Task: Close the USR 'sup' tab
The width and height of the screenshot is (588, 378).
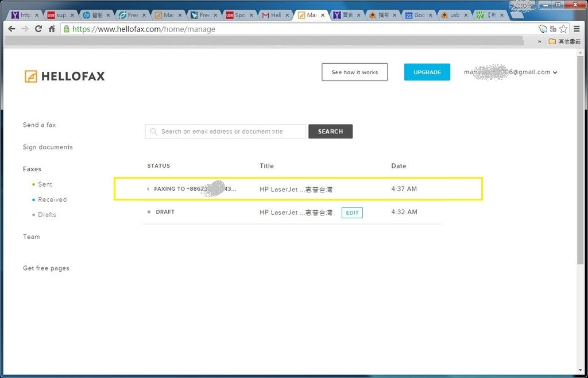Action: coord(72,16)
